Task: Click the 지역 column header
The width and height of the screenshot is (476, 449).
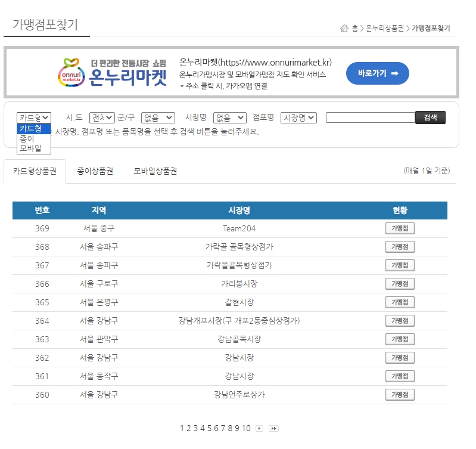Action: click(99, 210)
